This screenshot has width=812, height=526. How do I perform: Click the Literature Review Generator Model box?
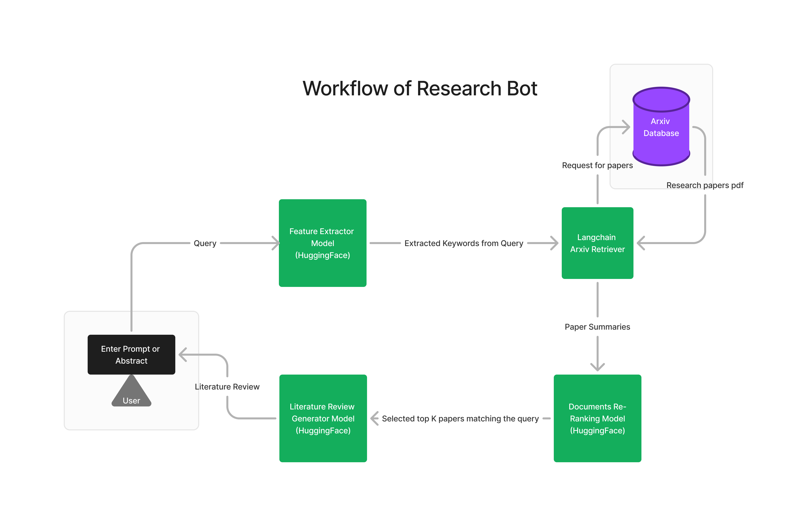(x=323, y=418)
